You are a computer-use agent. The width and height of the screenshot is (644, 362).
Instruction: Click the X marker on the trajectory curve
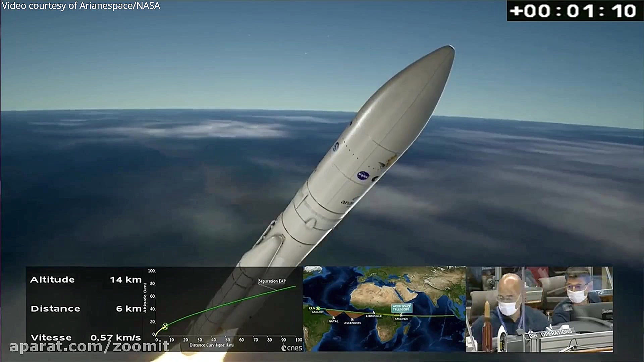[165, 326]
